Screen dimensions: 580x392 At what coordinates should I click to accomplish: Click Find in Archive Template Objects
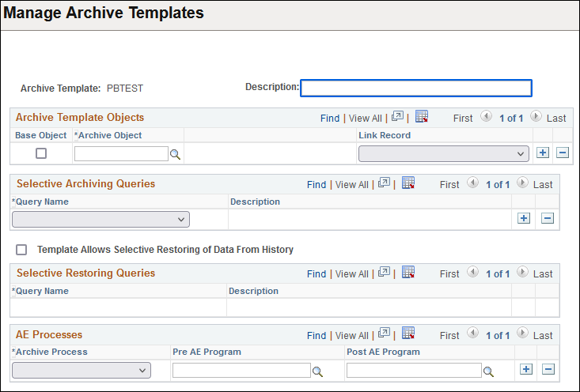pyautogui.click(x=330, y=119)
